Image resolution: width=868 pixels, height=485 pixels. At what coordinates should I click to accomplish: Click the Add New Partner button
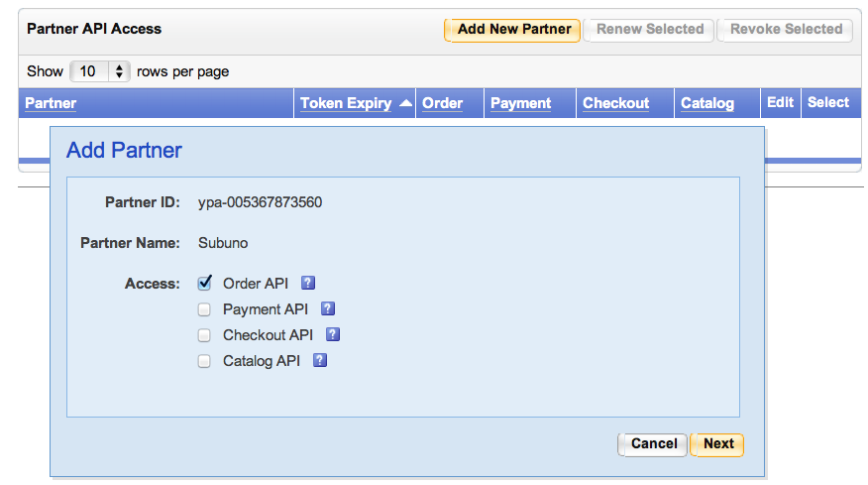coord(513,30)
